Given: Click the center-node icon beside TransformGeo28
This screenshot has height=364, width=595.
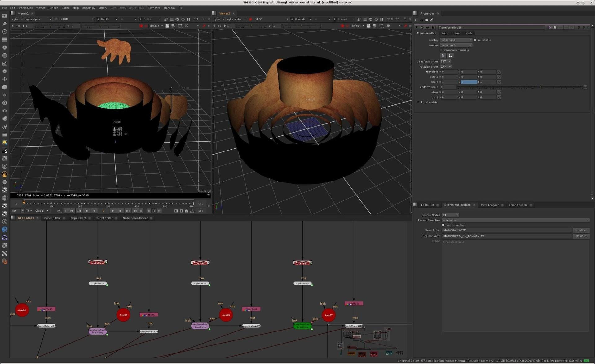Looking at the screenshot, I should click(x=422, y=27).
